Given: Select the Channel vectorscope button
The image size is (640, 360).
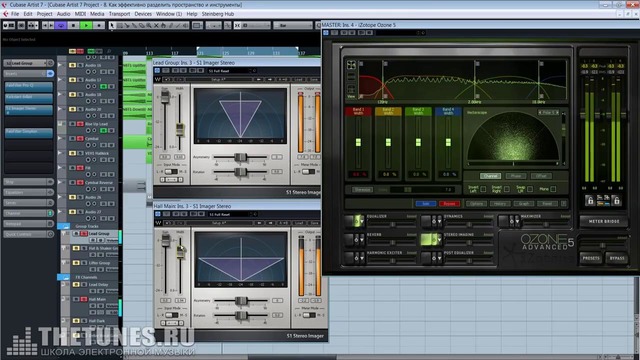Looking at the screenshot, I should tap(490, 176).
